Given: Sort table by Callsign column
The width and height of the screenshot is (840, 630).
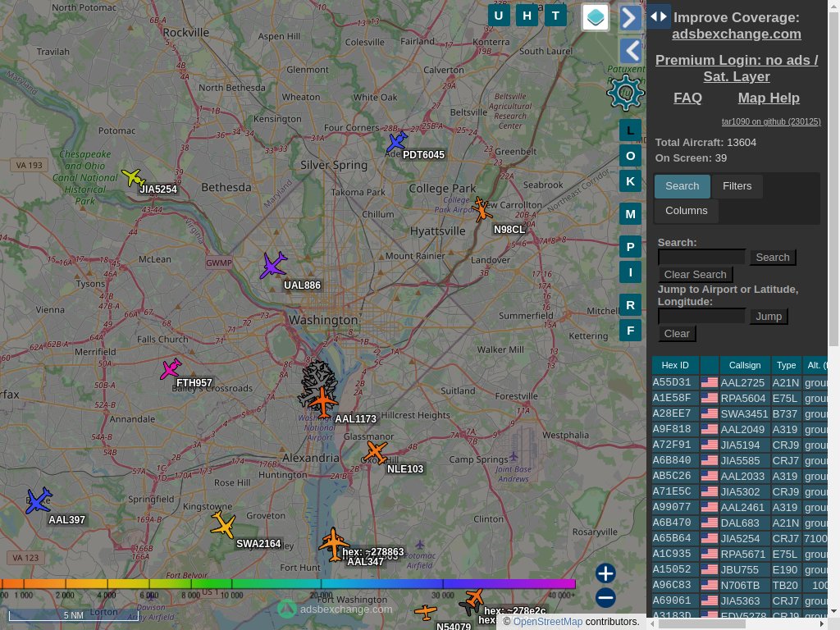Looking at the screenshot, I should 744,365.
